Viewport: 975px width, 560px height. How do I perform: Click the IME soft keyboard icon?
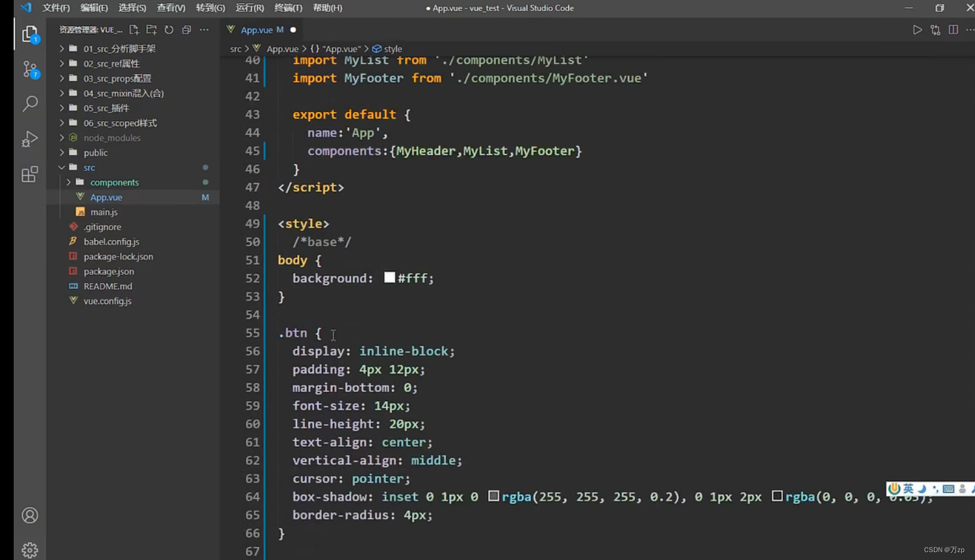point(948,488)
